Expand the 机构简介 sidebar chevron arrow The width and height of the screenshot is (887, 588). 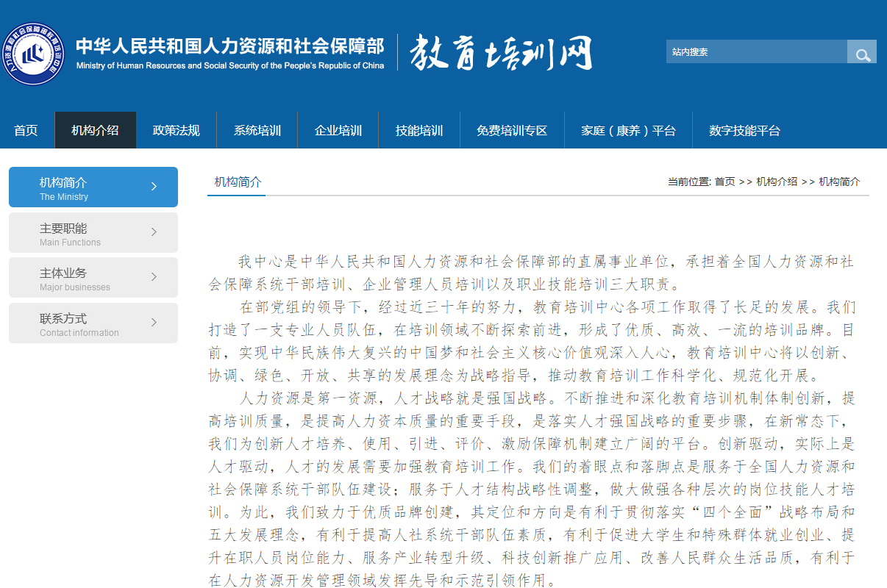tap(154, 187)
